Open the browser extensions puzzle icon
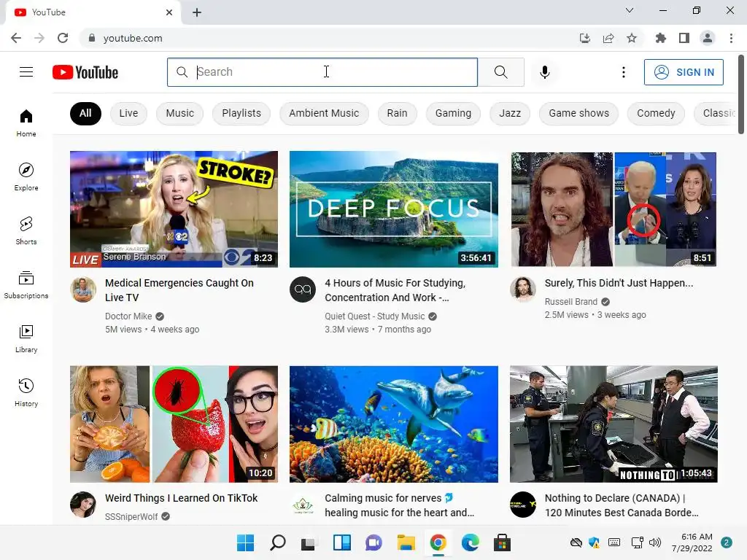This screenshot has height=560, width=747. 660,38
